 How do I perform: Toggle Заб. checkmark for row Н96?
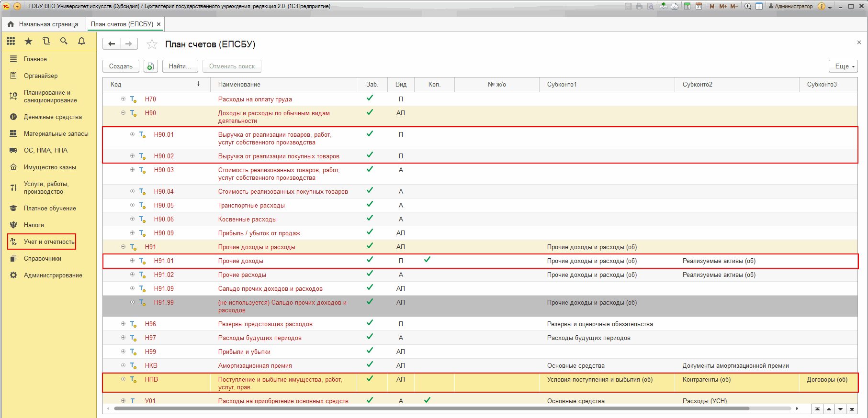(370, 323)
